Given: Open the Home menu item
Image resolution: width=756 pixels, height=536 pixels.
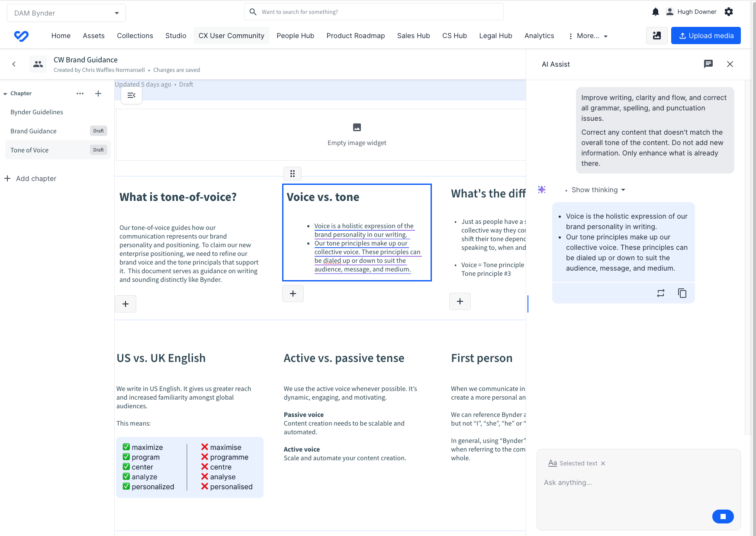Looking at the screenshot, I should 61,36.
